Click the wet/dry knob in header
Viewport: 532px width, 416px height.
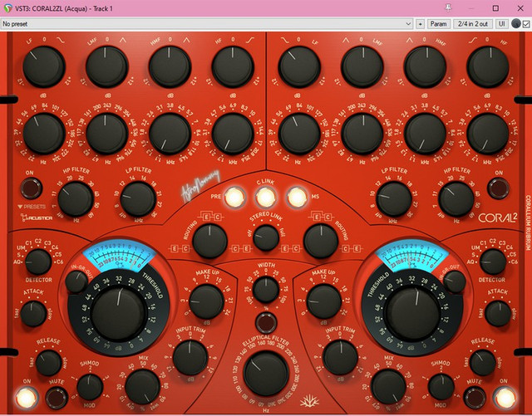(516, 24)
